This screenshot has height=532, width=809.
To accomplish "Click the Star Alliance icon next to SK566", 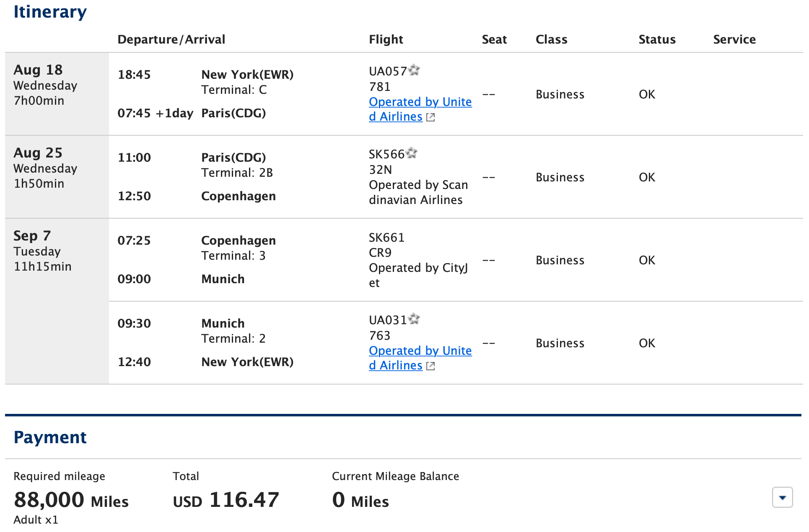I will click(412, 153).
